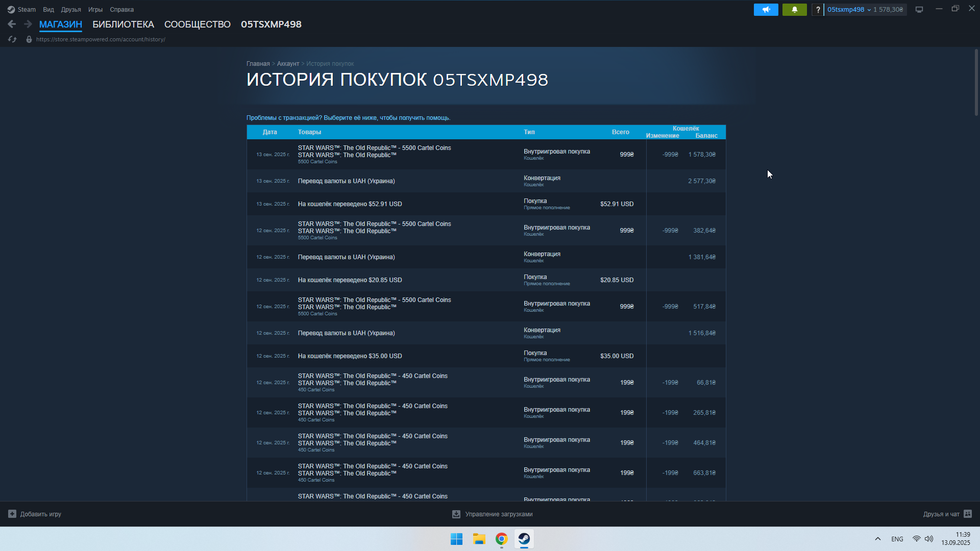
Task: Open conversion row with balance 1 516,84₴
Action: (486, 333)
